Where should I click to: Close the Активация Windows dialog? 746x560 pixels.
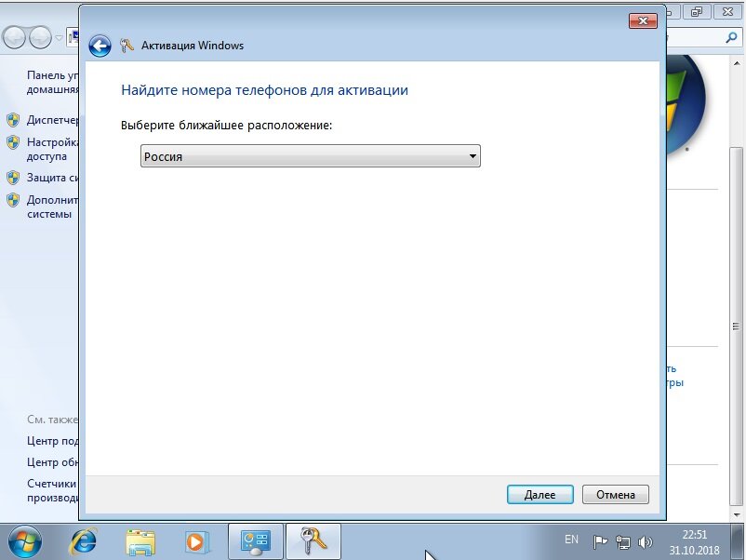(x=643, y=21)
